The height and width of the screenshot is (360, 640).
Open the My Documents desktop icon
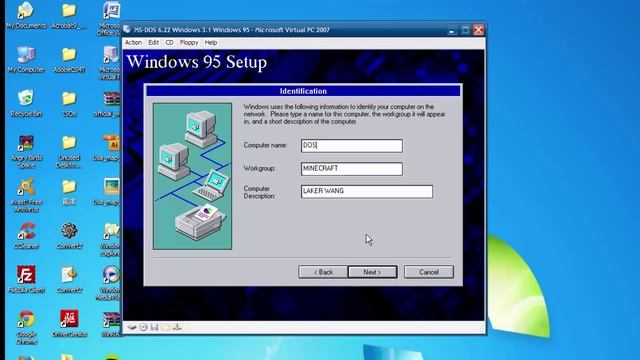pyautogui.click(x=26, y=15)
